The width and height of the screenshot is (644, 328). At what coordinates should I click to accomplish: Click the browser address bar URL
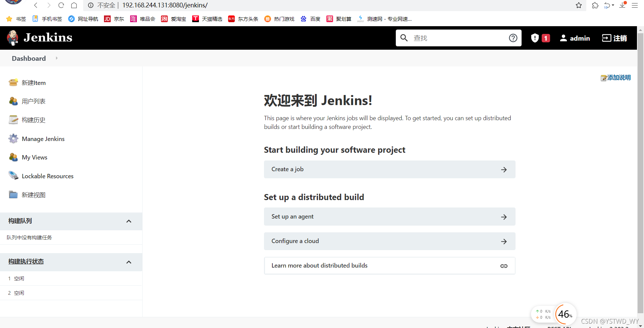(165, 5)
